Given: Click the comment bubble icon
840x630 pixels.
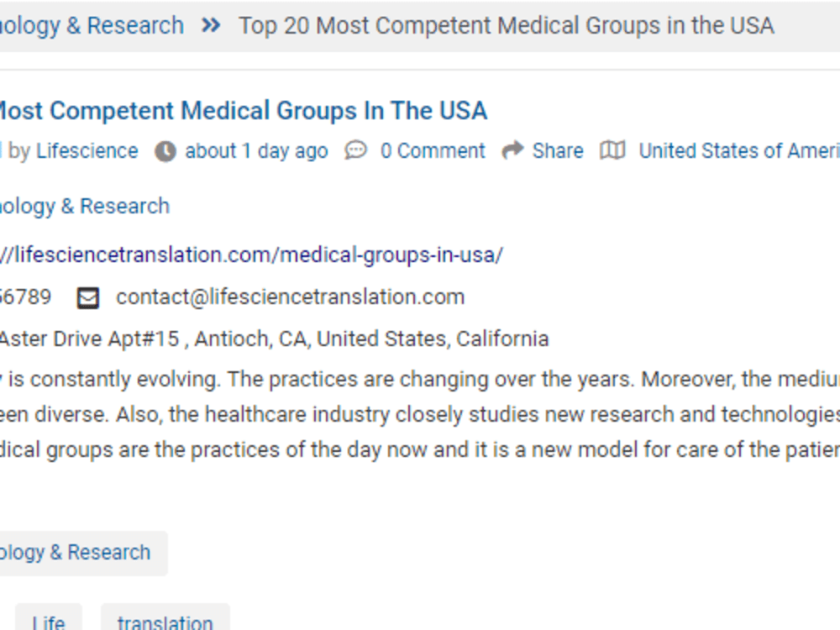Looking at the screenshot, I should tap(355, 150).
